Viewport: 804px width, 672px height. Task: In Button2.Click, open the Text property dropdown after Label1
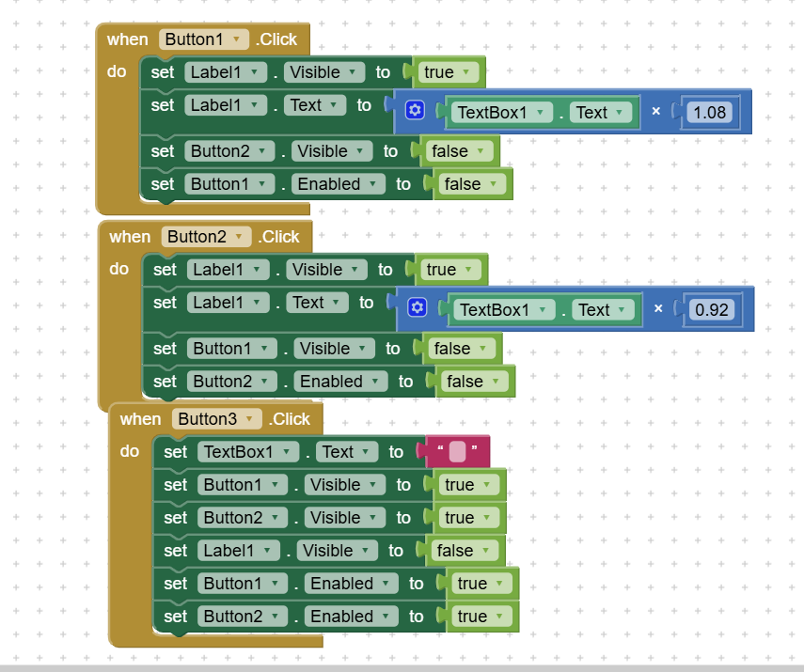point(318,303)
